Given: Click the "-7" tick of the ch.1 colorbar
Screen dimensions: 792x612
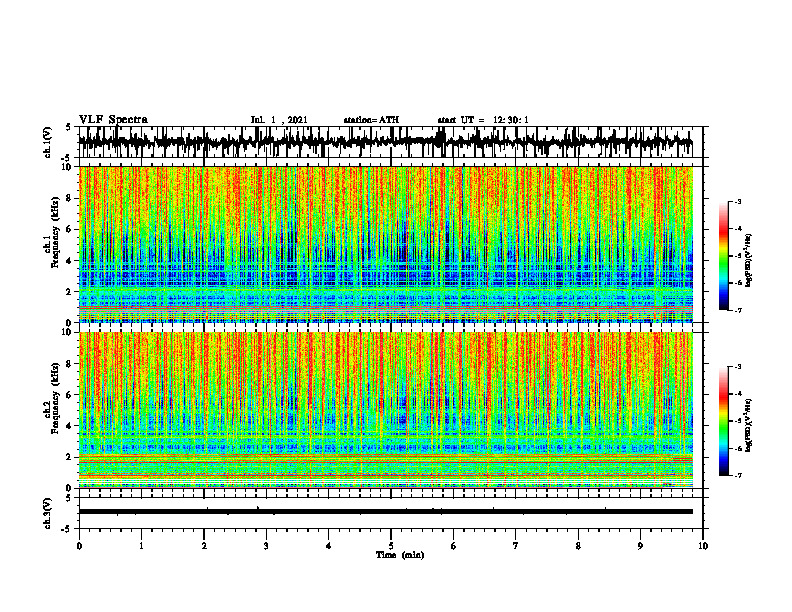Looking at the screenshot, I should point(737,310).
